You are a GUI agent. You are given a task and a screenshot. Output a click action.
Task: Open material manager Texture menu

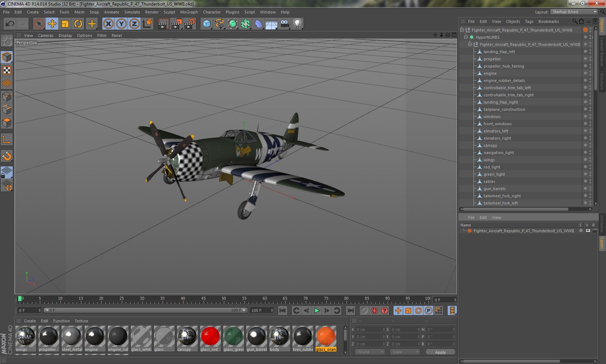[81, 321]
